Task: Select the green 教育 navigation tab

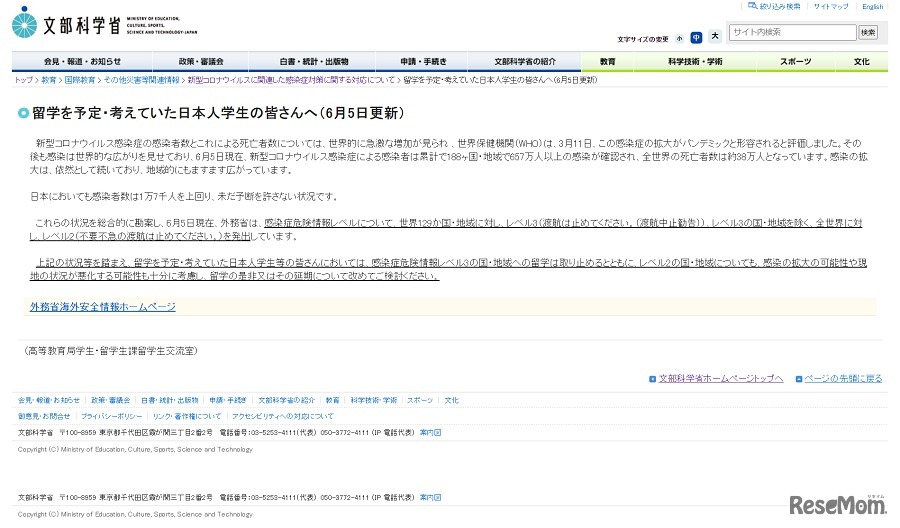Action: (607, 61)
